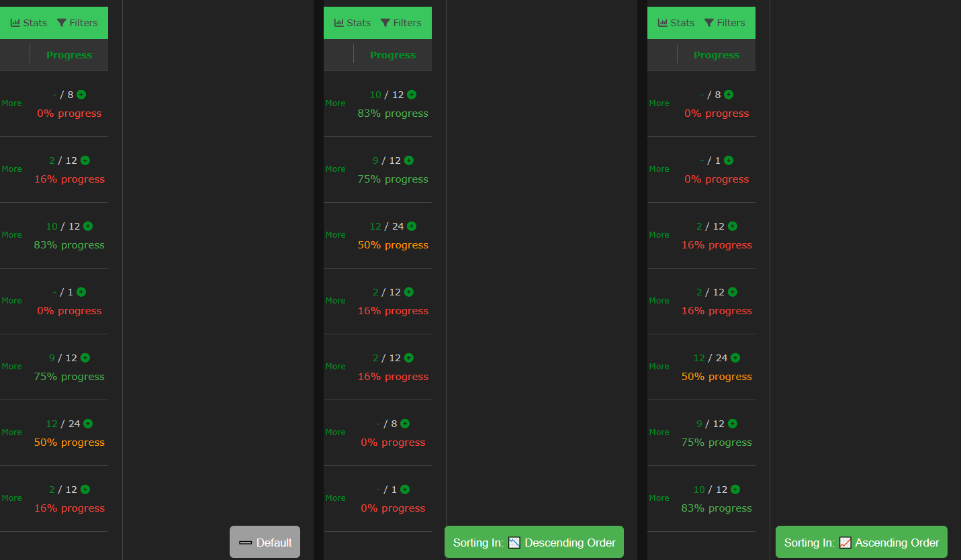The width and height of the screenshot is (961, 560).
Task: Open Stats in the Ascending-sorted panel
Action: point(676,23)
